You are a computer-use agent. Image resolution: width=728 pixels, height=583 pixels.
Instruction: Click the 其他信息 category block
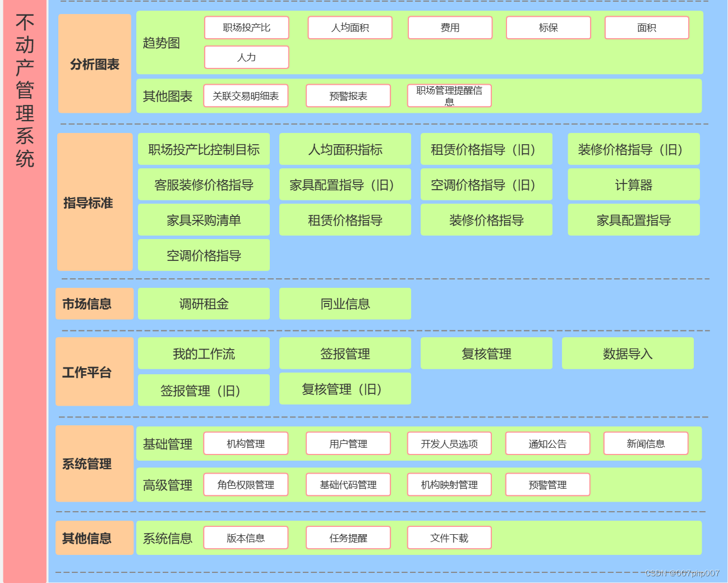(x=95, y=538)
